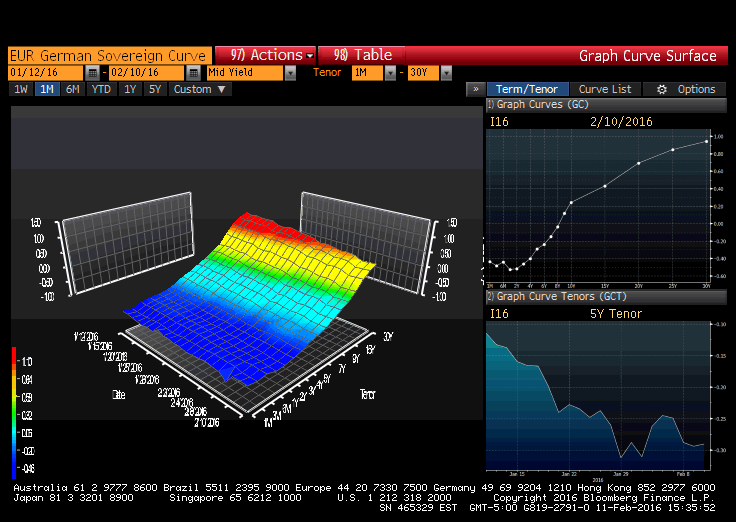The height and width of the screenshot is (522, 736).
Task: Select the 6M time range
Action: [73, 89]
